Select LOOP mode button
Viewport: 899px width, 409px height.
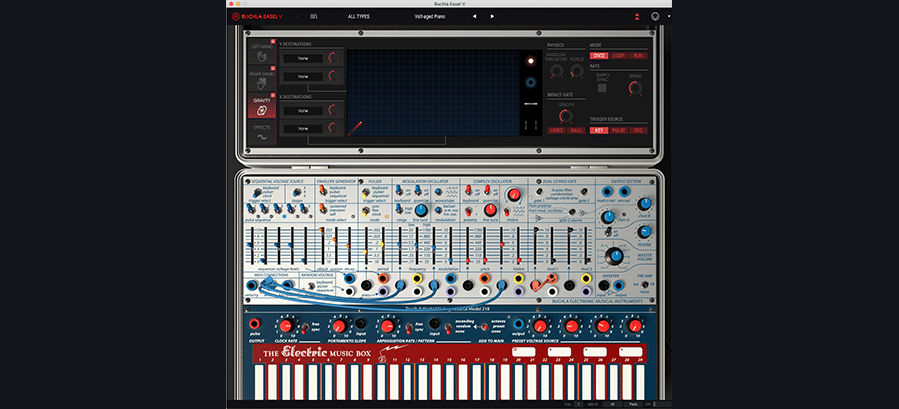pos(619,56)
